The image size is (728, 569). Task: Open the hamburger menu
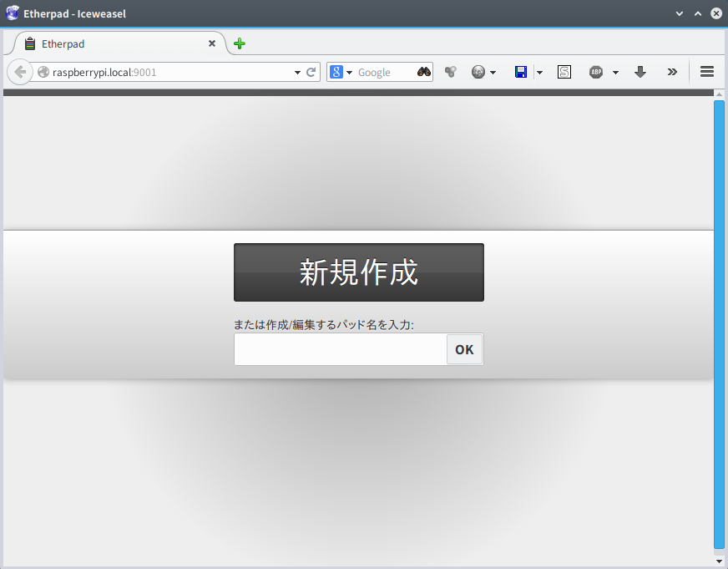pos(707,72)
